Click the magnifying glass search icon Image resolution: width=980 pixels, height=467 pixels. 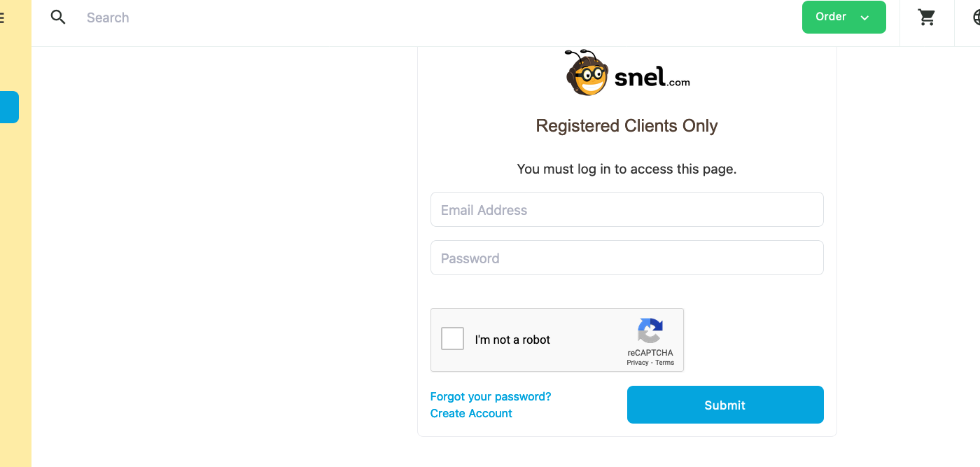[x=58, y=18]
